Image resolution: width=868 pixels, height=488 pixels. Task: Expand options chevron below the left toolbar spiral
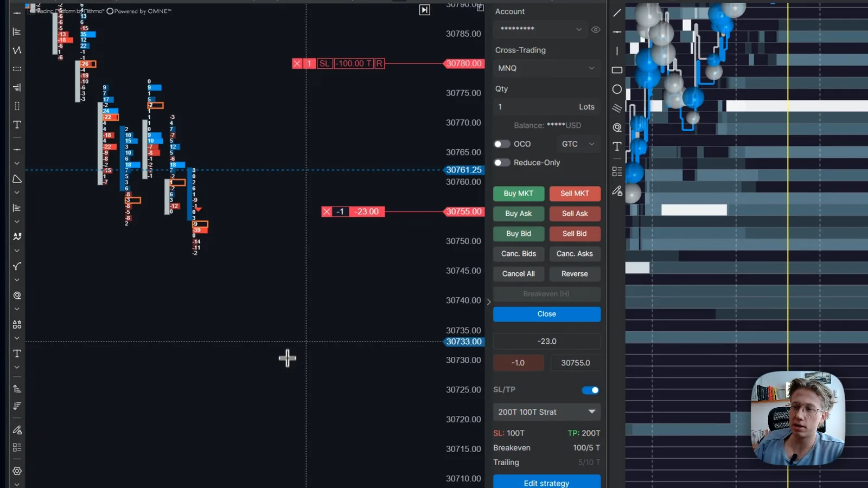tap(17, 309)
